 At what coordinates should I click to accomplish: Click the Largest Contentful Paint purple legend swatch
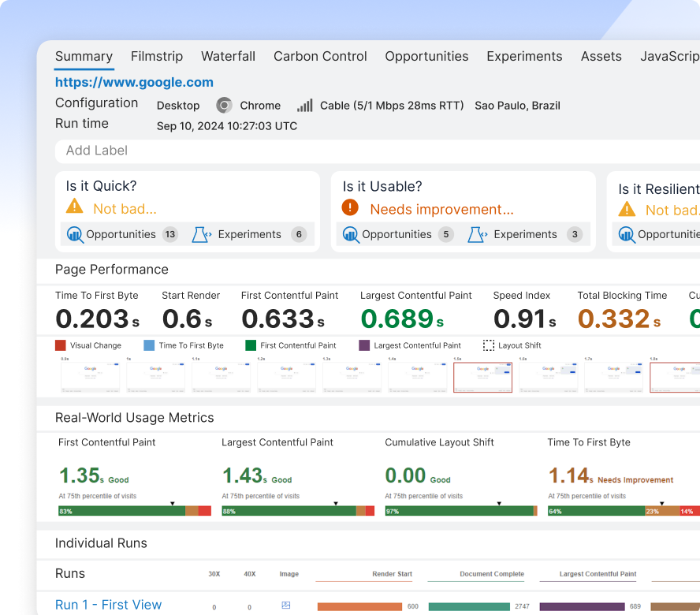(364, 345)
